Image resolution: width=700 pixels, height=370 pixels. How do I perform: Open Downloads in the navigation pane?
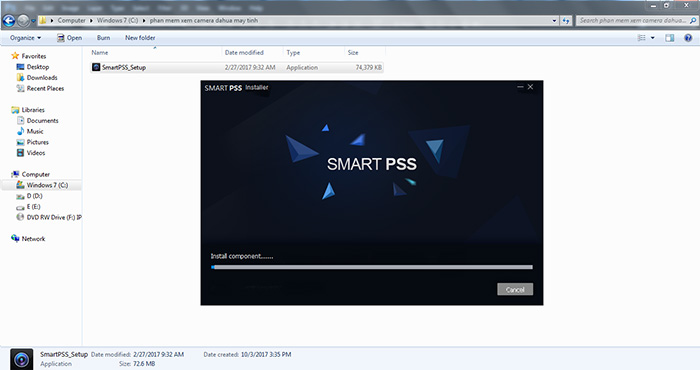click(x=42, y=78)
